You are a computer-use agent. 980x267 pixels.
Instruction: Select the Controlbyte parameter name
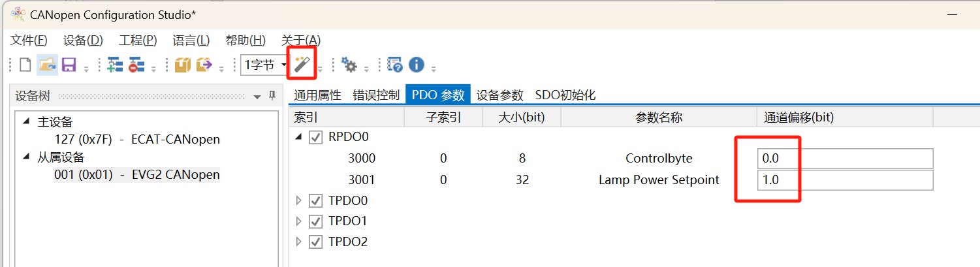659,159
